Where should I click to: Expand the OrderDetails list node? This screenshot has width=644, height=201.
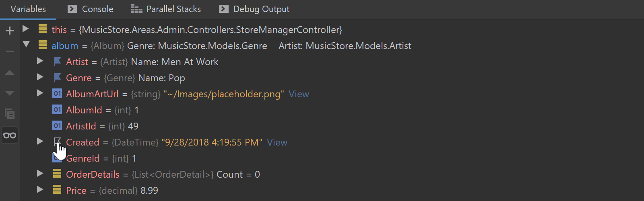point(40,173)
